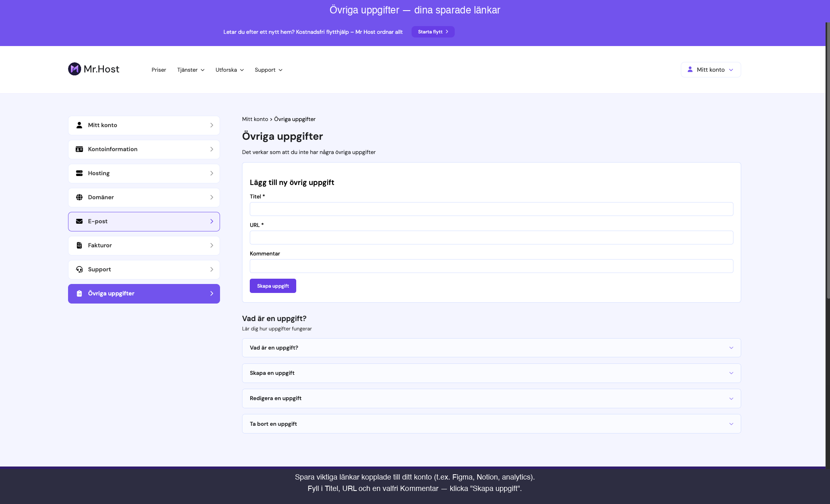This screenshot has width=830, height=504.
Task: Expand the 'Redigera en uppgift' accordion
Action: pyautogui.click(x=491, y=398)
